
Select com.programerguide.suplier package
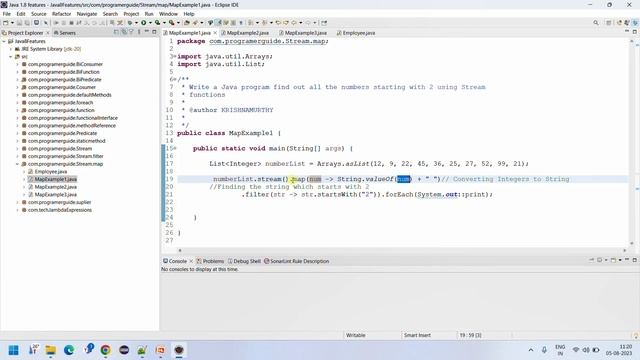(x=59, y=202)
